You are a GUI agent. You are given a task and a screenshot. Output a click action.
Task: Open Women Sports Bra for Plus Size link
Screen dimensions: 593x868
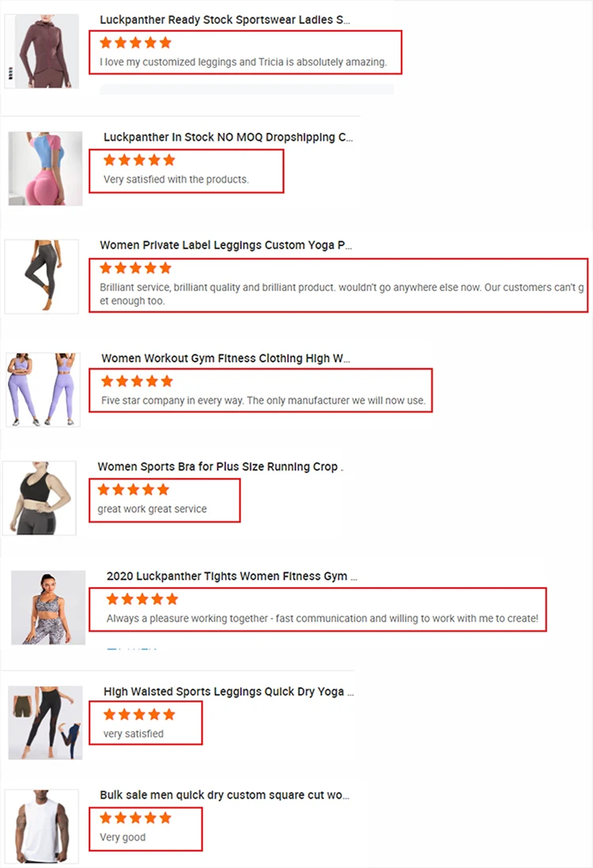[x=220, y=467]
